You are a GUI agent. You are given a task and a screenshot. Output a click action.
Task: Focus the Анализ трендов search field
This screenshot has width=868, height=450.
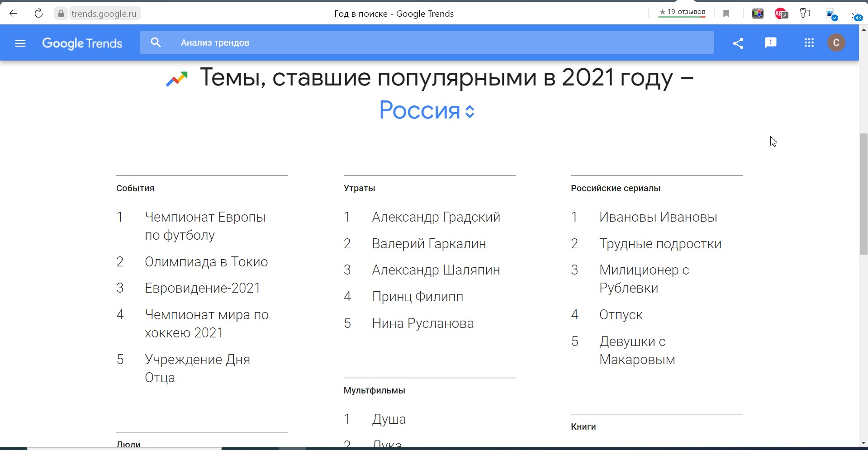pyautogui.click(x=427, y=43)
